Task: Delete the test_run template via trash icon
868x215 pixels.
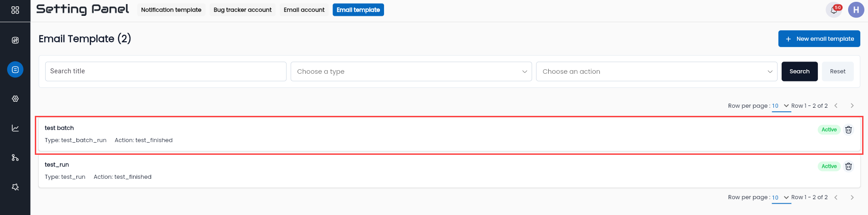Action: [849, 166]
